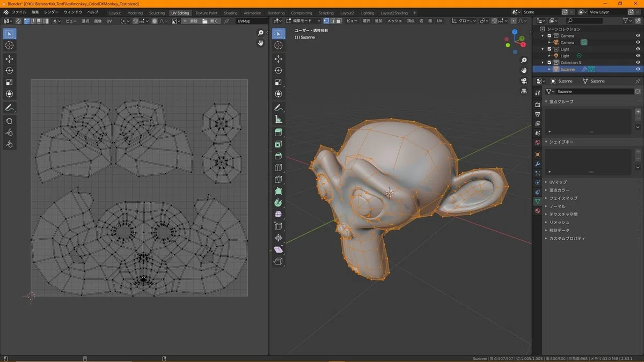The image size is (644, 362).
Task: Click the 3D viewport zoom magnifier icon
Action: pos(524,60)
